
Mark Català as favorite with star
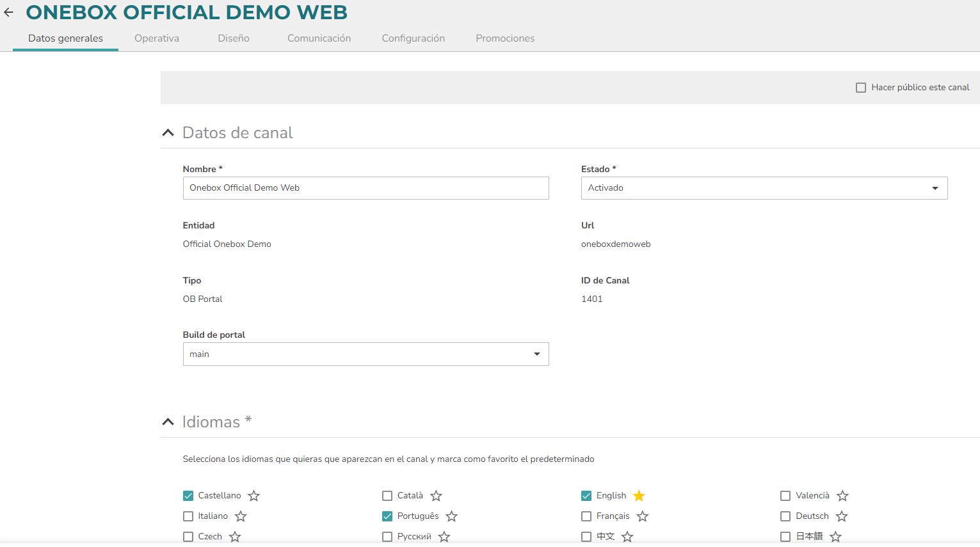437,496
